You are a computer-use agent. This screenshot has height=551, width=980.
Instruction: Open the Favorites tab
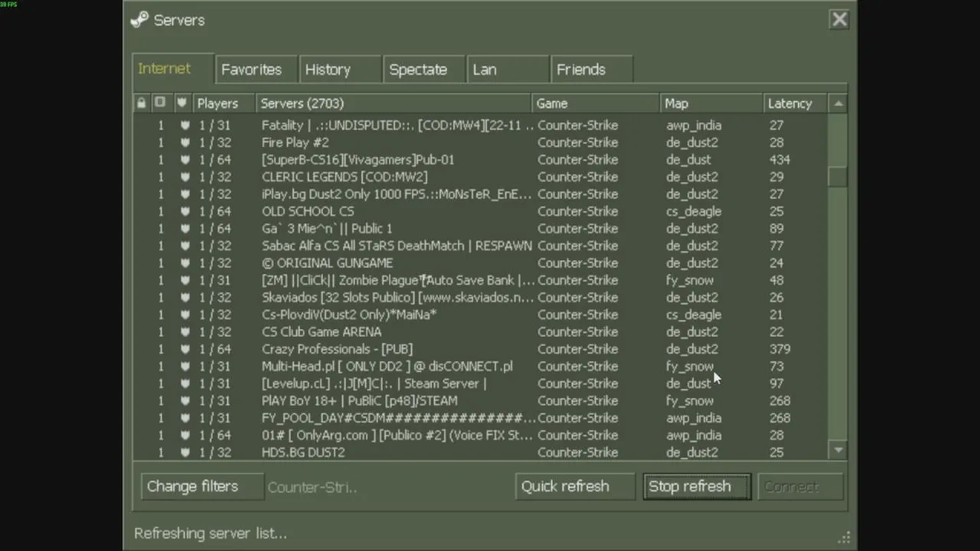256,69
